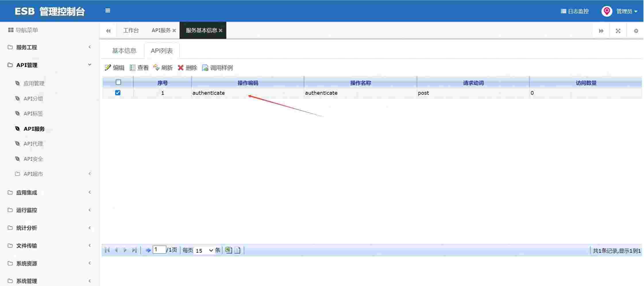Go to previous page with pager icon
This screenshot has width=644, height=286.
pos(116,250)
